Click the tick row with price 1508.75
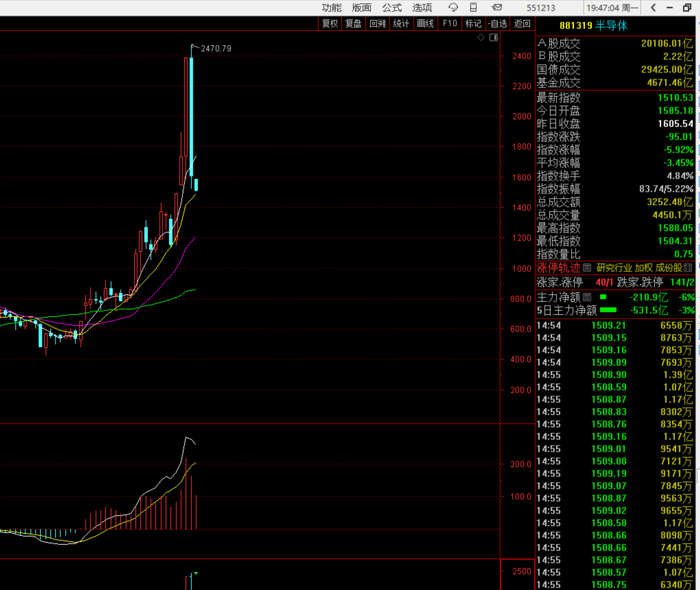This screenshot has width=700, height=590. 614,585
